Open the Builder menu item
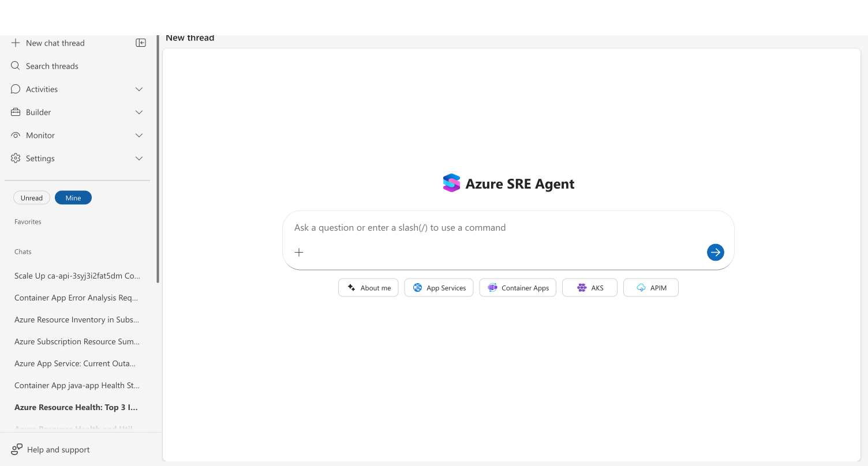The width and height of the screenshot is (868, 466). [x=77, y=112]
